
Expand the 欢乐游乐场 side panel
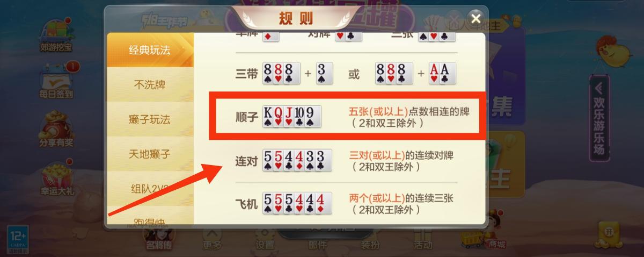click(x=599, y=119)
